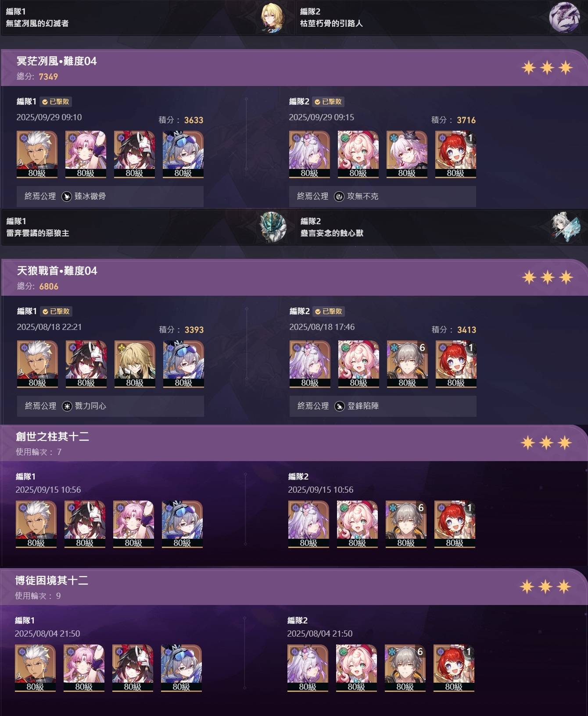Screen dimensions: 588x716
Task: Click the 已擊敗 badge of 冥茫冽風 編隊1
Action: click(x=56, y=102)
